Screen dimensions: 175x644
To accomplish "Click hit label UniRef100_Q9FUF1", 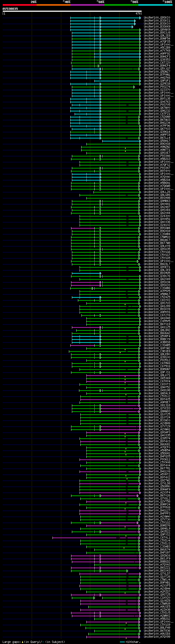I will 157,81.
